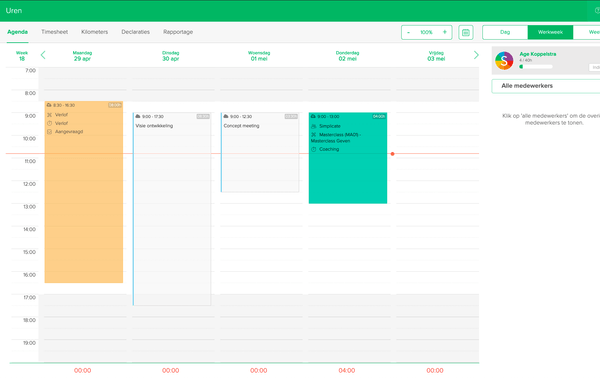Click the 100% zoom level value
Screen dimensions: 600x378
426,32
